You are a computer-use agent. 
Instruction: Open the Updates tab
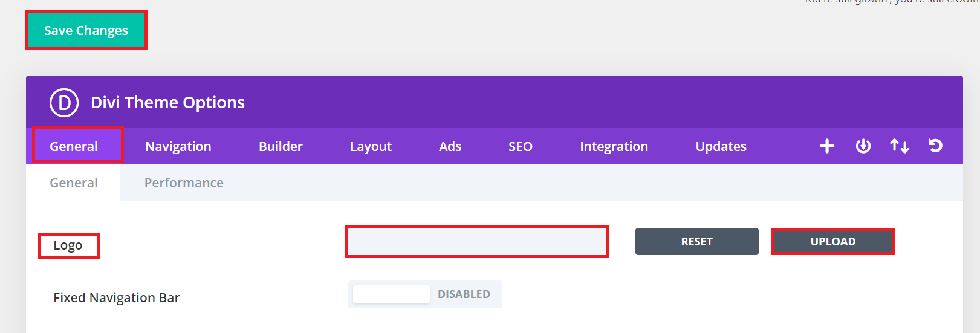721,146
